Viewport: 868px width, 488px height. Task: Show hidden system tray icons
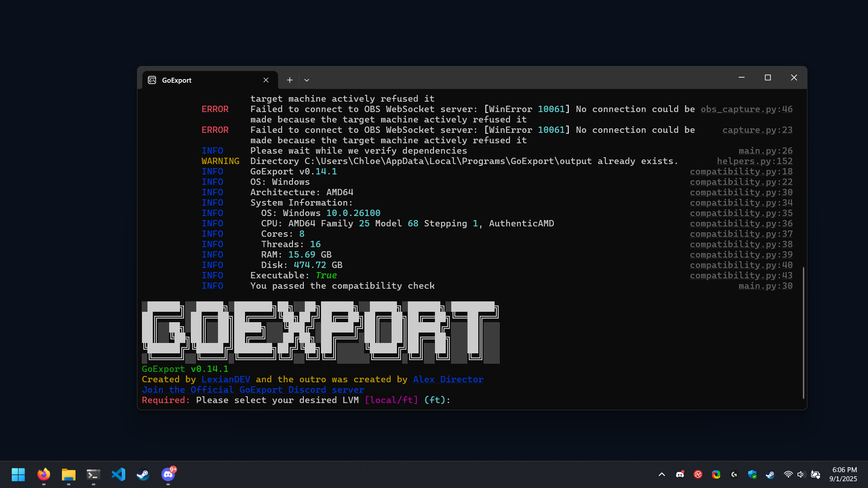[662, 474]
